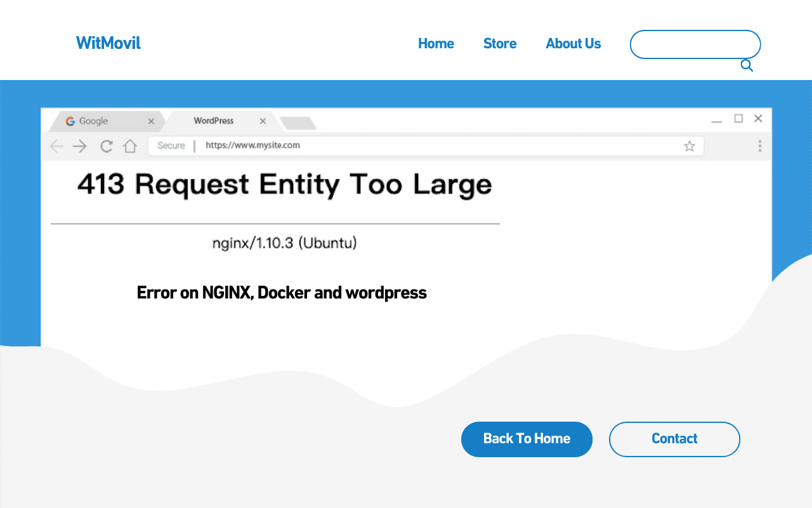Image resolution: width=812 pixels, height=508 pixels.
Task: Click the Contact button
Action: tap(674, 439)
